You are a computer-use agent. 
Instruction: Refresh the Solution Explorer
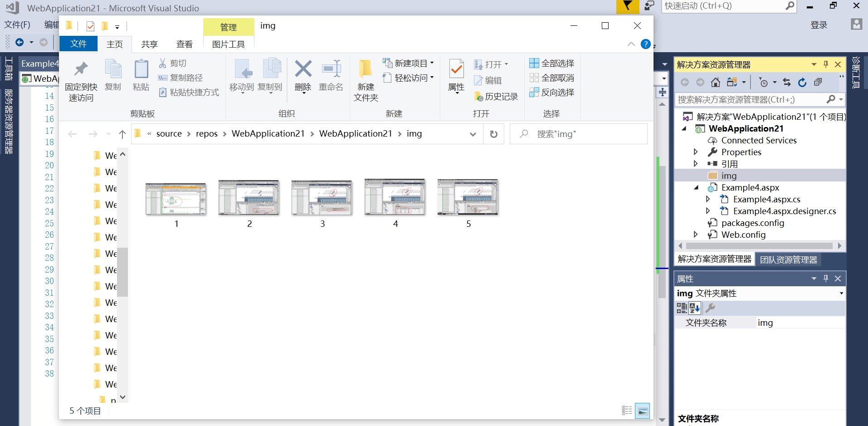[802, 82]
